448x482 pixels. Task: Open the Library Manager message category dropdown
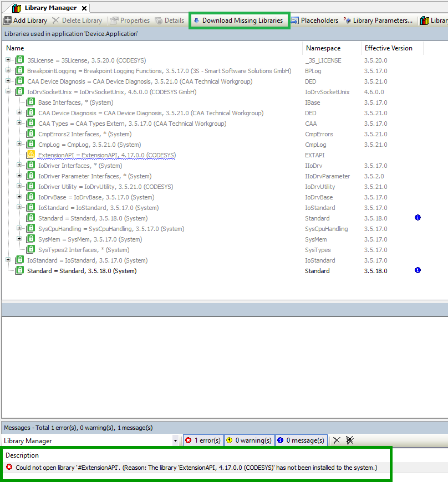click(176, 441)
